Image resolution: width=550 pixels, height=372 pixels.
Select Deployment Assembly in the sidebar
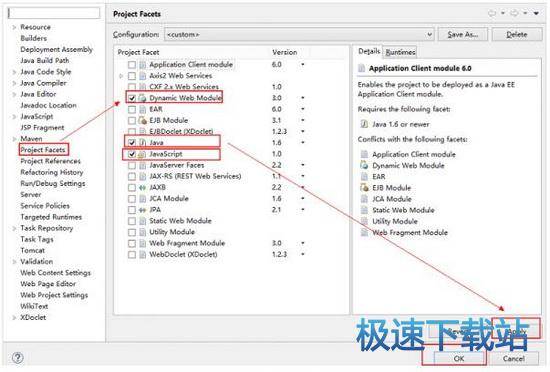pos(56,49)
